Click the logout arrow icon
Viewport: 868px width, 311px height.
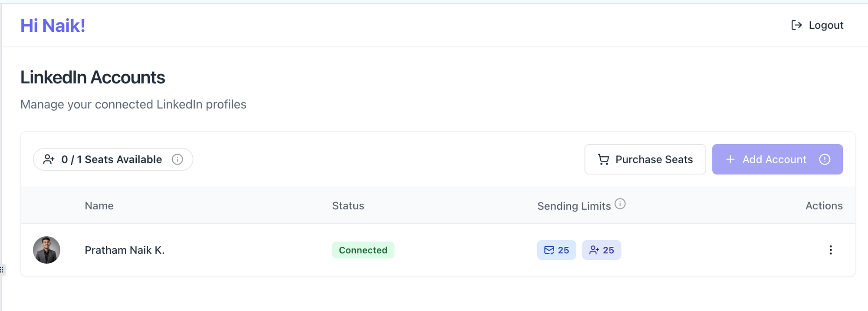(796, 25)
